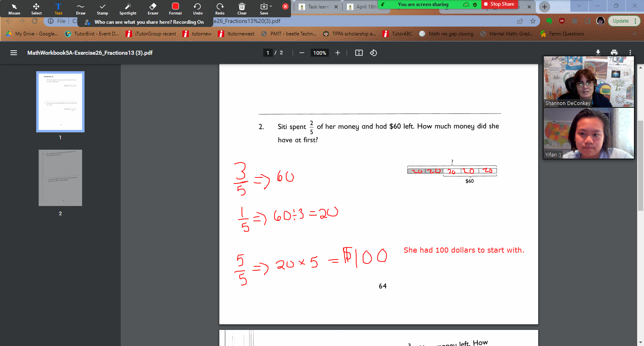
Task: Save the annotated screen
Action: click(x=264, y=9)
